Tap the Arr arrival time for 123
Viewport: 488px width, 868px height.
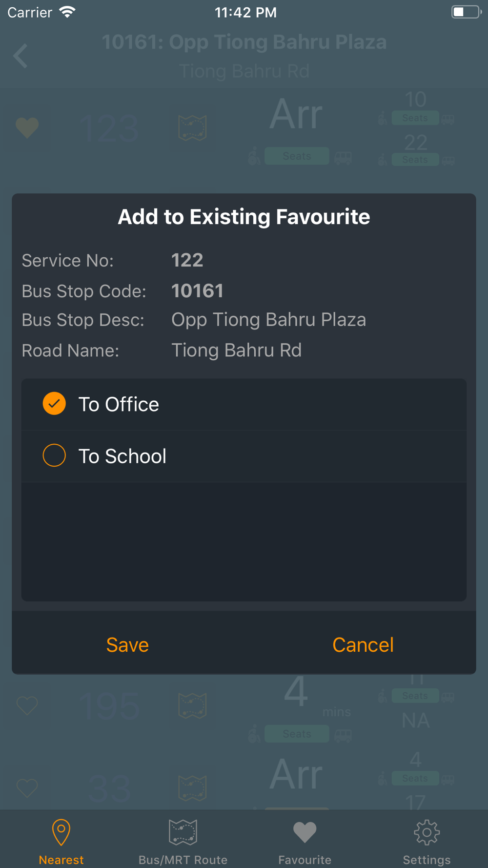(x=296, y=114)
